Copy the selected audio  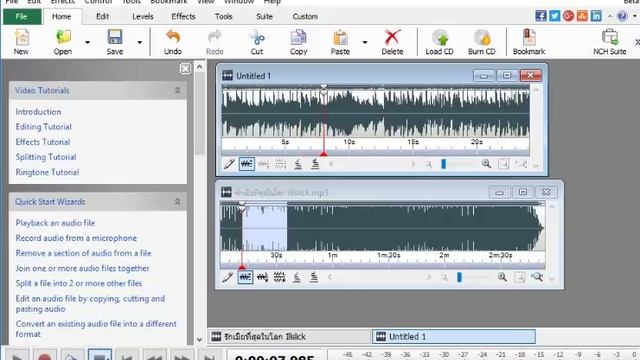(x=298, y=42)
